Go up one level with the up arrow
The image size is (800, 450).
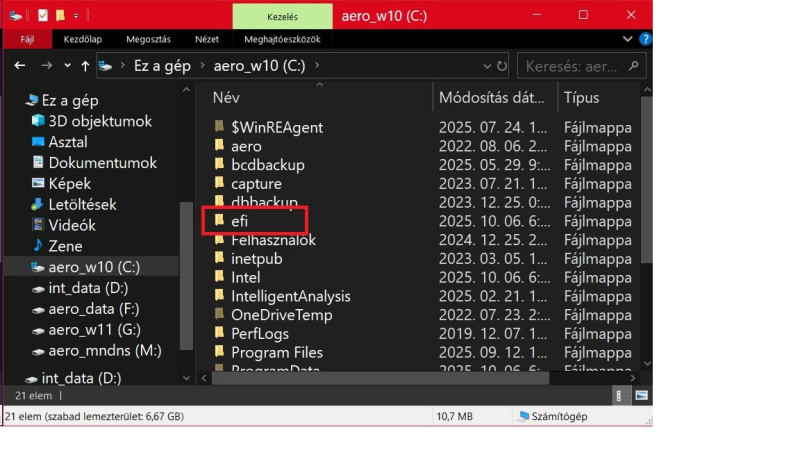point(85,66)
